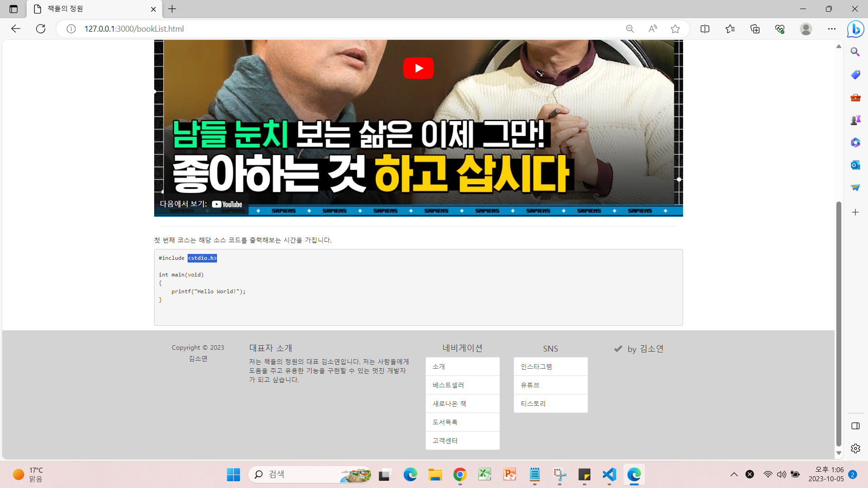
Task: Click the address bar URL field
Action: pyautogui.click(x=316, y=29)
